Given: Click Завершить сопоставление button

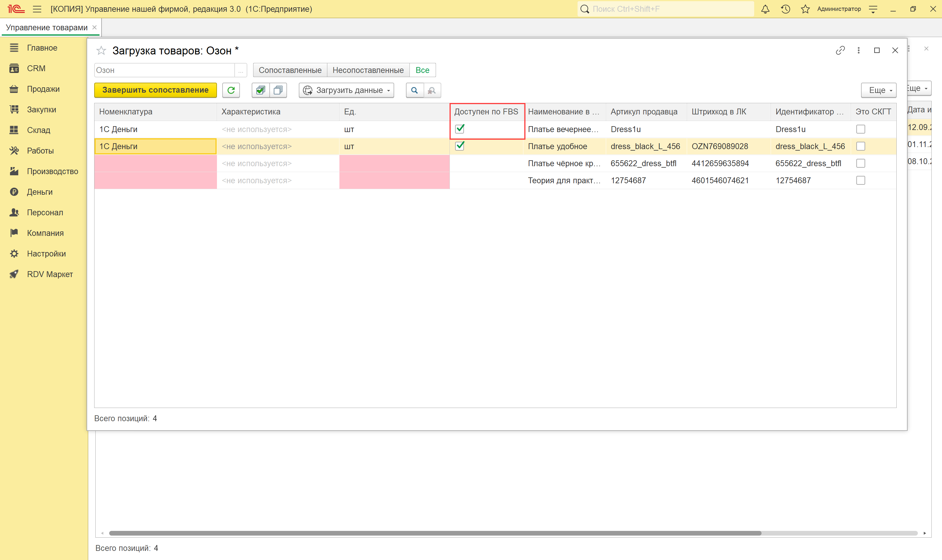Looking at the screenshot, I should pos(155,90).
